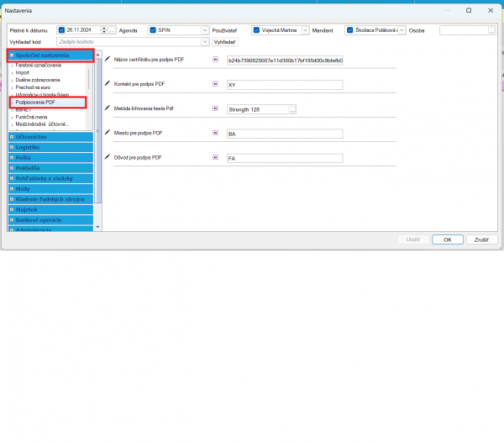This screenshot has width=504, height=442.
Task: Expand the Mzdy section
Action: 12,189
